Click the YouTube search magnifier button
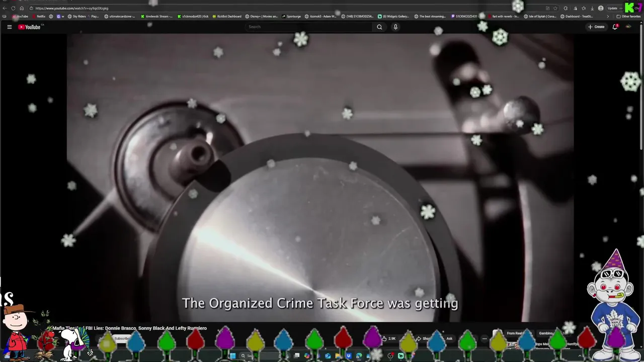 tap(379, 27)
